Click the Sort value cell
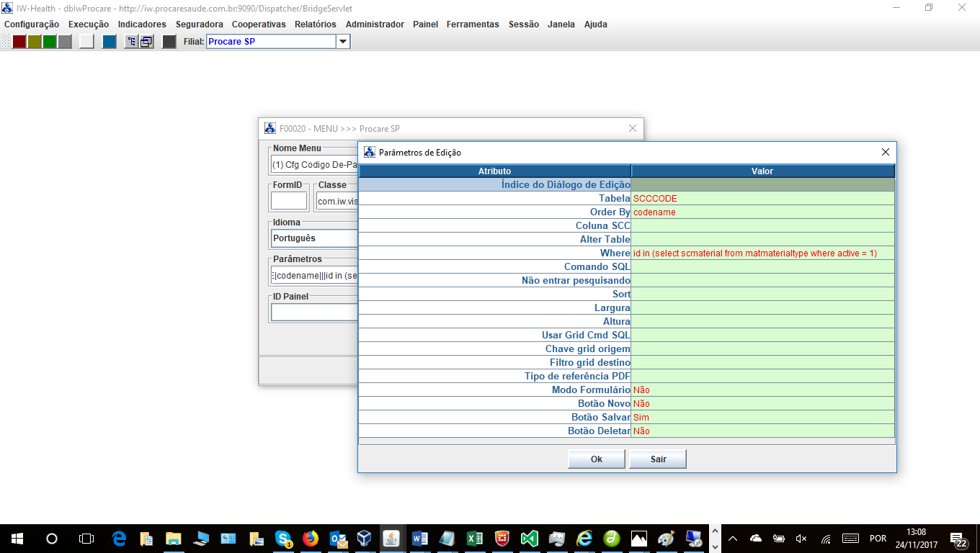This screenshot has height=553, width=980. pyautogui.click(x=763, y=294)
